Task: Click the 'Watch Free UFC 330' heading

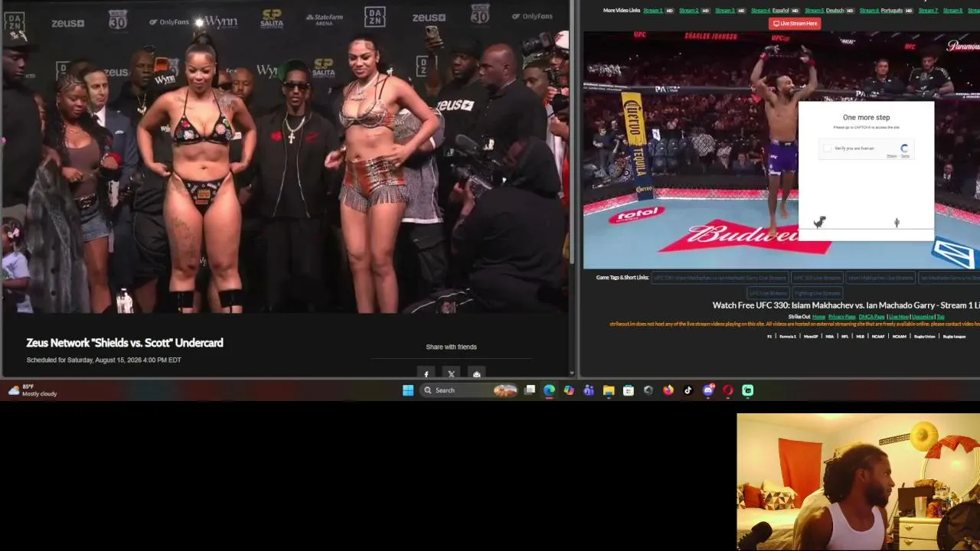Action: (x=846, y=305)
